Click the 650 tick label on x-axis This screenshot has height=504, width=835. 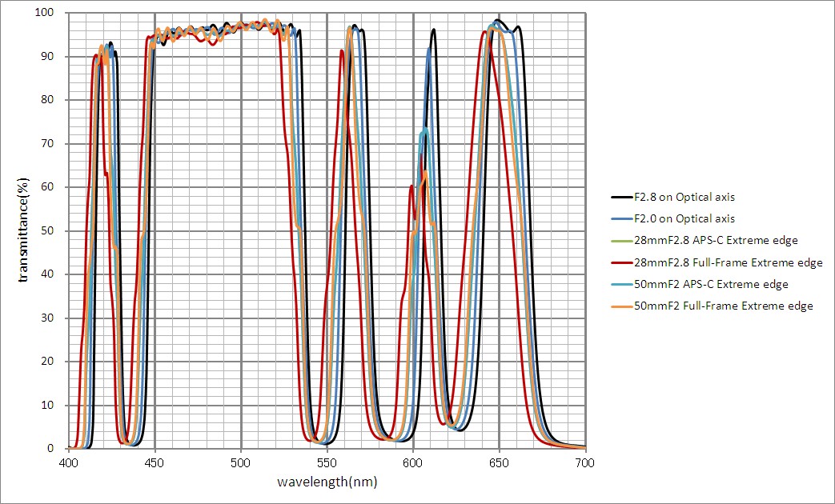click(x=500, y=462)
